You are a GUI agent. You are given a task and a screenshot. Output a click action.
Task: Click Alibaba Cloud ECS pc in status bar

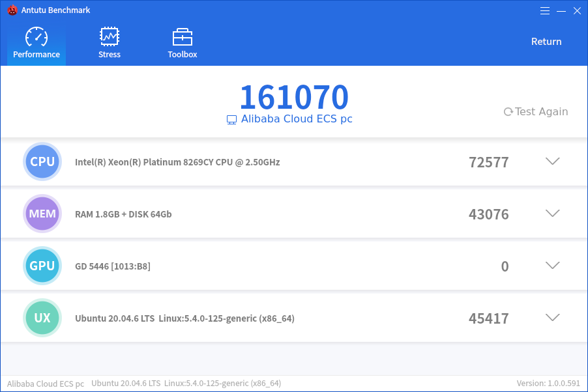click(46, 384)
